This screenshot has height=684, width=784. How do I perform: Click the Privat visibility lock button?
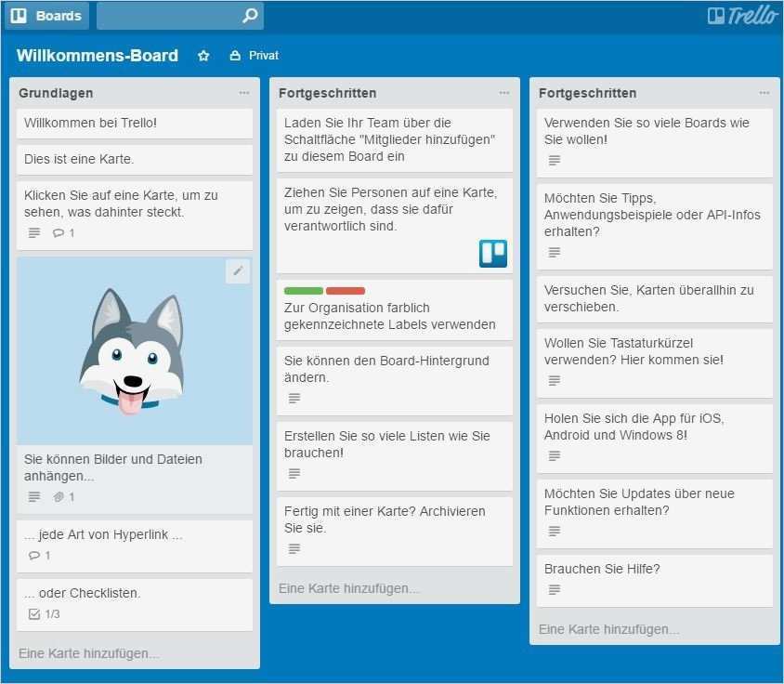click(254, 56)
